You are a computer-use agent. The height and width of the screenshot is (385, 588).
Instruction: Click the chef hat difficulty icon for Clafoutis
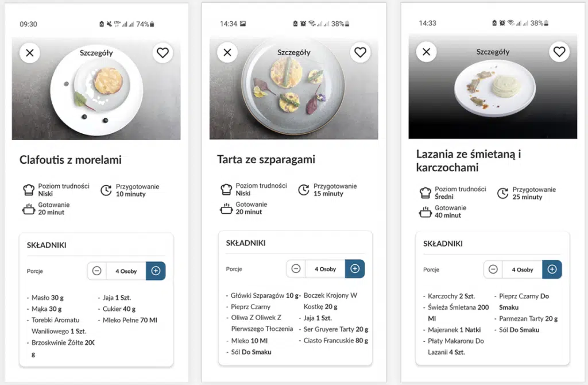[29, 190]
